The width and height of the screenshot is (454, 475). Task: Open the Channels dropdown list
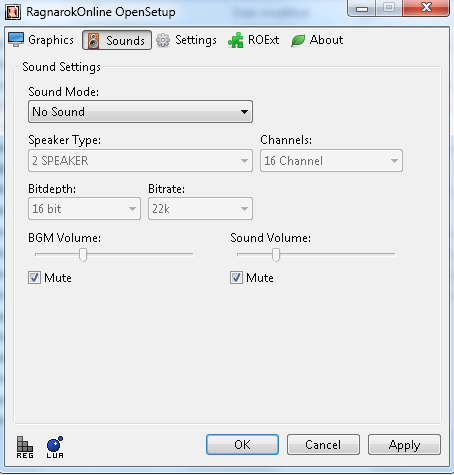(x=331, y=161)
